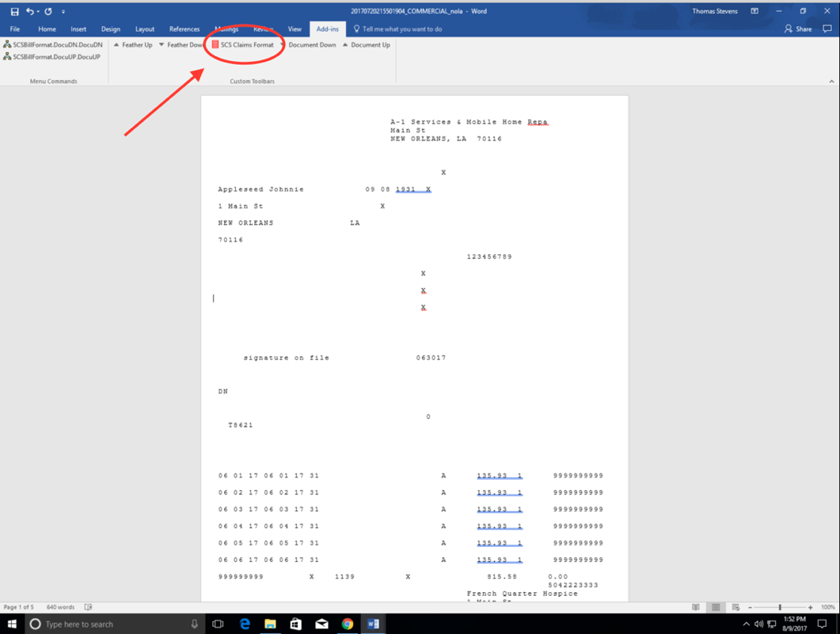Run the SCSBillFormat.DocuUP.DocuUP menu command
840x634 pixels.
tap(52, 57)
